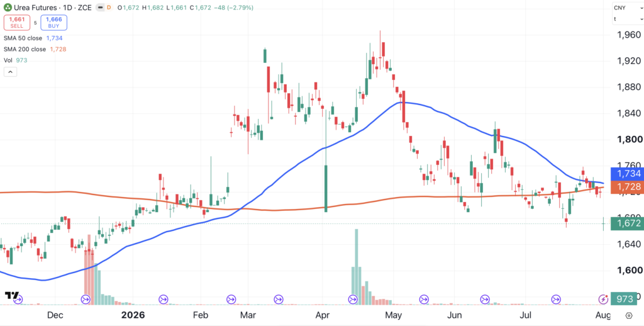This screenshot has height=326, width=644.
Task: Click the TradingView logo
Action: coord(12,295)
